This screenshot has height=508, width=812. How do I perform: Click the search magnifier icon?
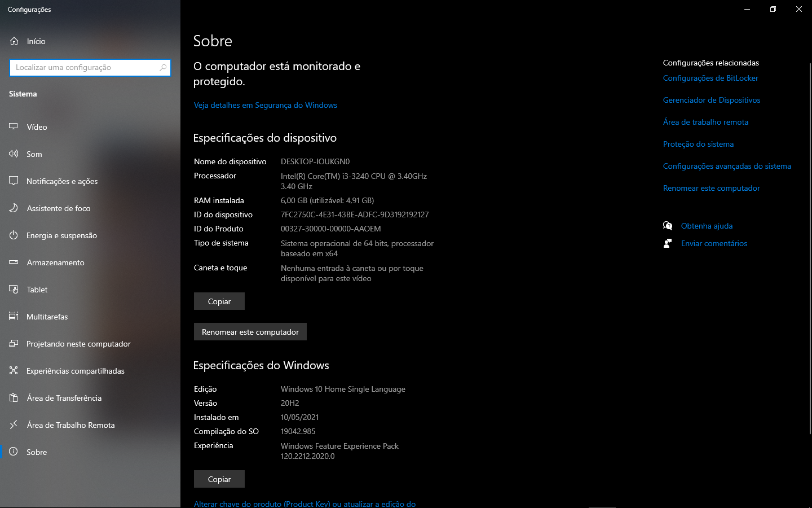point(163,67)
